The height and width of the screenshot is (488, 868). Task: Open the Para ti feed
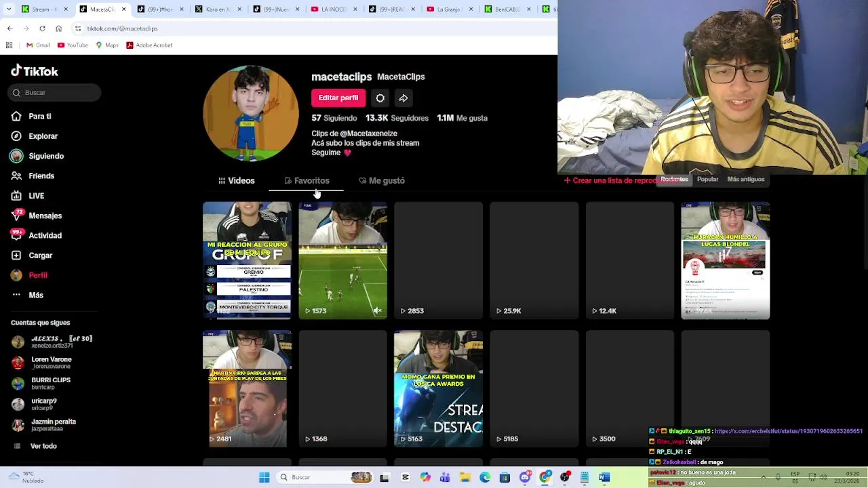(31, 116)
